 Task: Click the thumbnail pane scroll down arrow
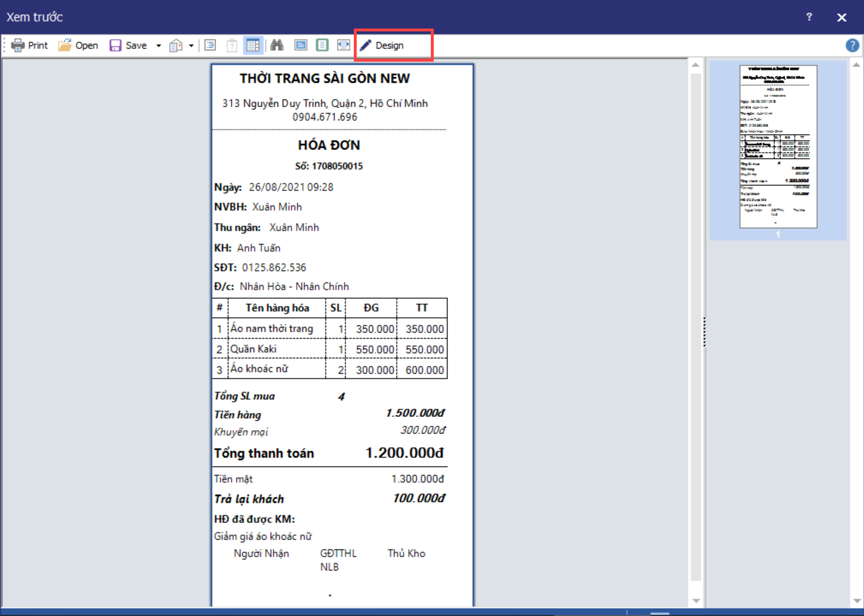pos(857,601)
